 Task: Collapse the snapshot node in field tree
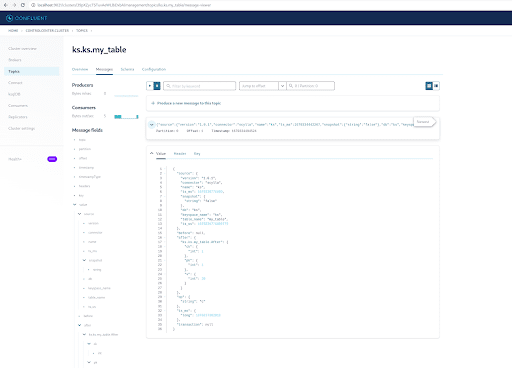pos(84,260)
